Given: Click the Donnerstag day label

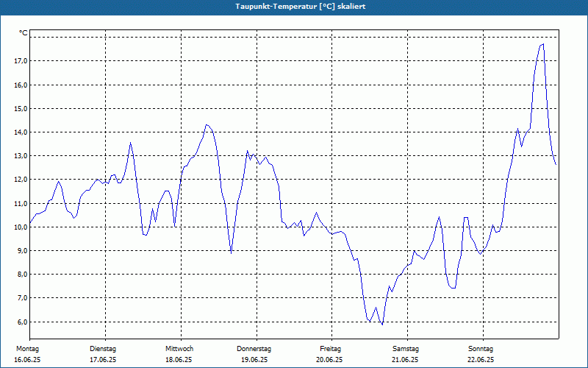Looking at the screenshot, I should click(254, 349).
